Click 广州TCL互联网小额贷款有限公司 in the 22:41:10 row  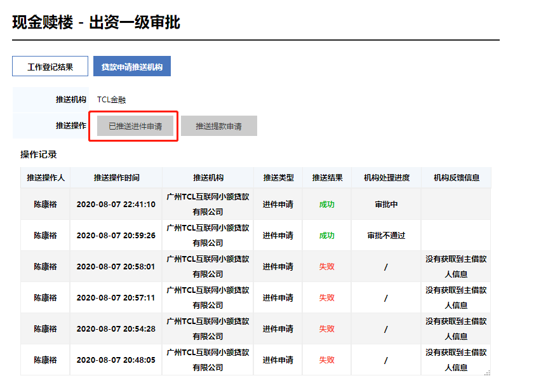tap(208, 204)
